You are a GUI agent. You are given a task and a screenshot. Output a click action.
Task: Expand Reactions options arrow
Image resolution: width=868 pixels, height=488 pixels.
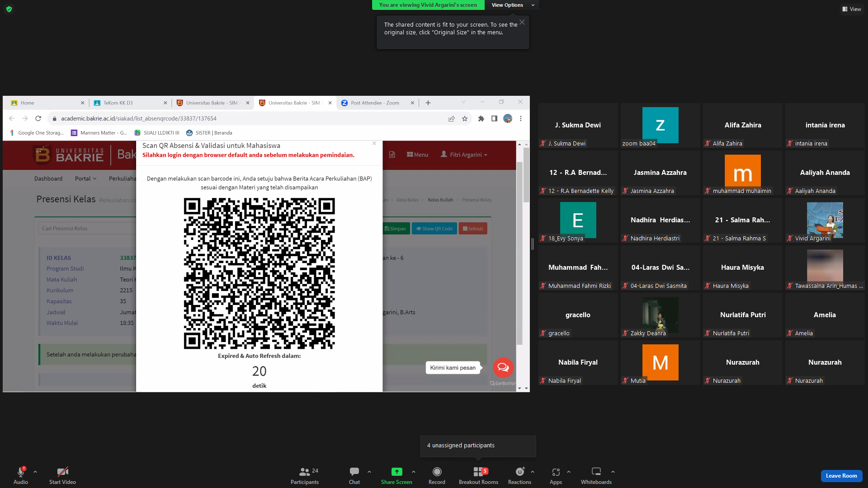coord(533,472)
